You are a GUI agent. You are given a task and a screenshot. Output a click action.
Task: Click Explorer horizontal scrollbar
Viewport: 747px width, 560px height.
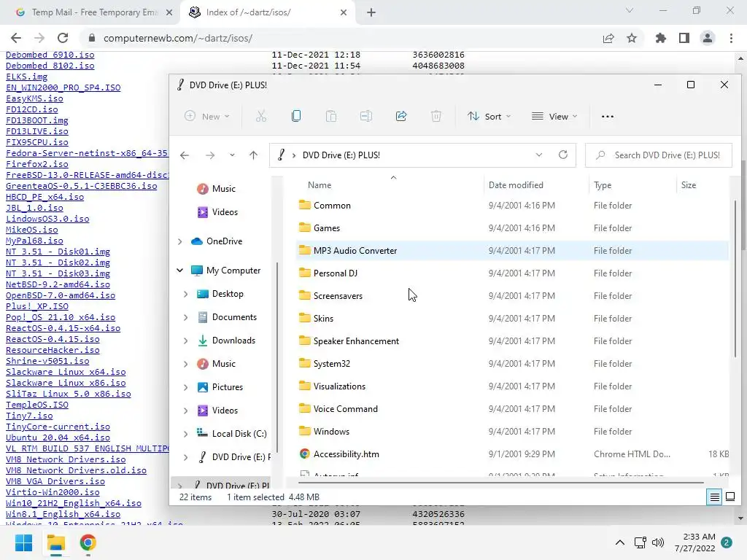coord(500,483)
